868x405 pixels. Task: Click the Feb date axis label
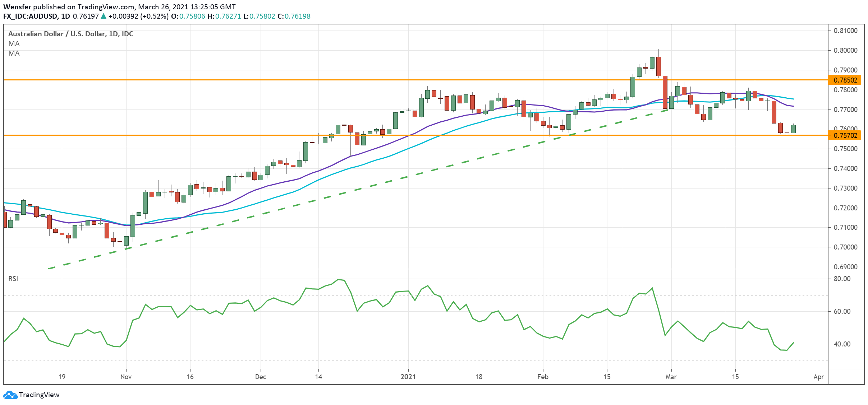(543, 377)
